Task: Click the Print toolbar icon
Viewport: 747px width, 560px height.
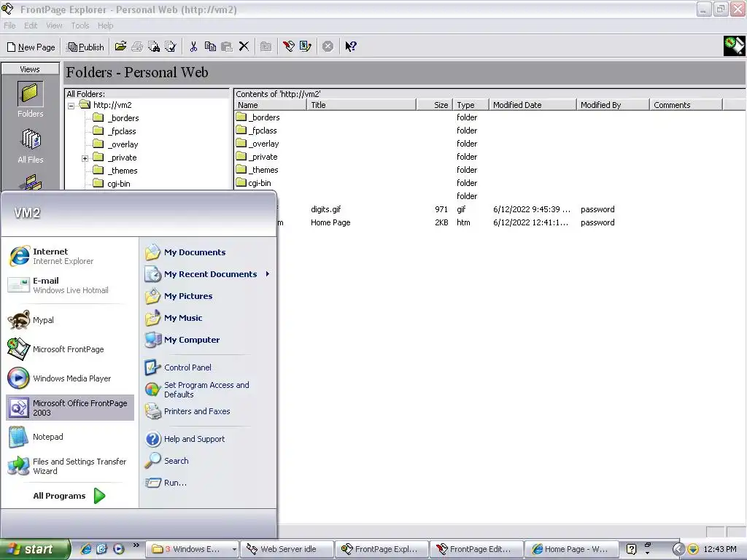Action: tap(137, 46)
